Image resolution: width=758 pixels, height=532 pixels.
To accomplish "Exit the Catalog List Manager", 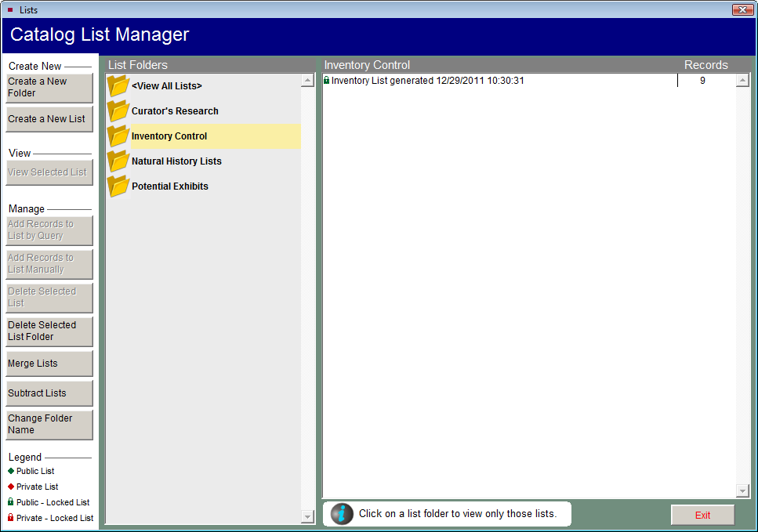I will click(702, 515).
